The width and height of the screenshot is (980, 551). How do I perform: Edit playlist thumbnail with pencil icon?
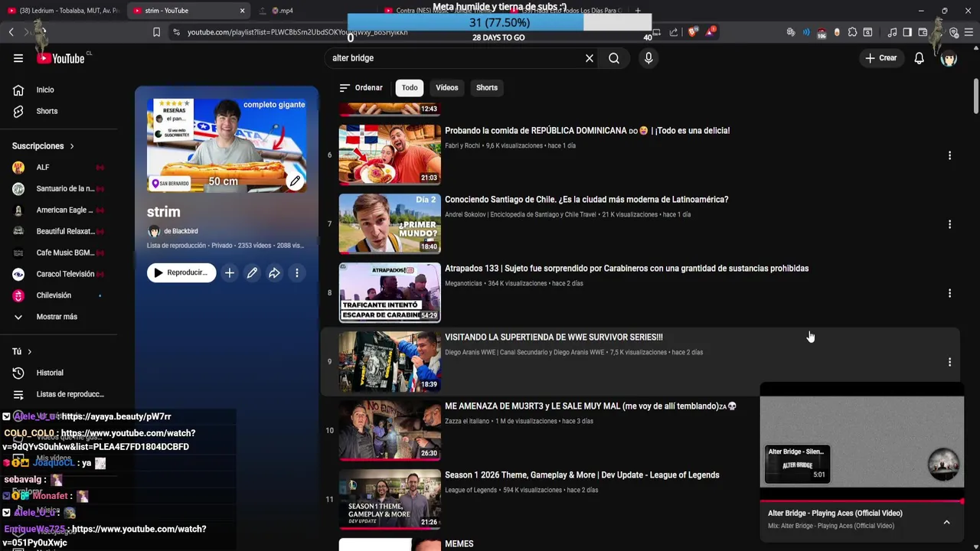295,181
